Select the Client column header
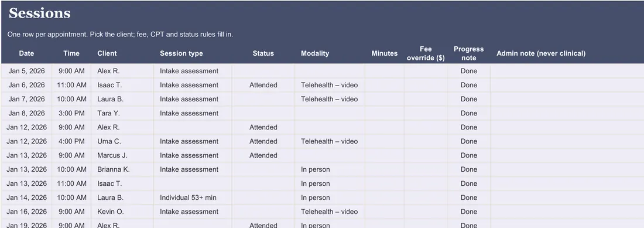Viewport: 644px width, 228px height. click(107, 53)
